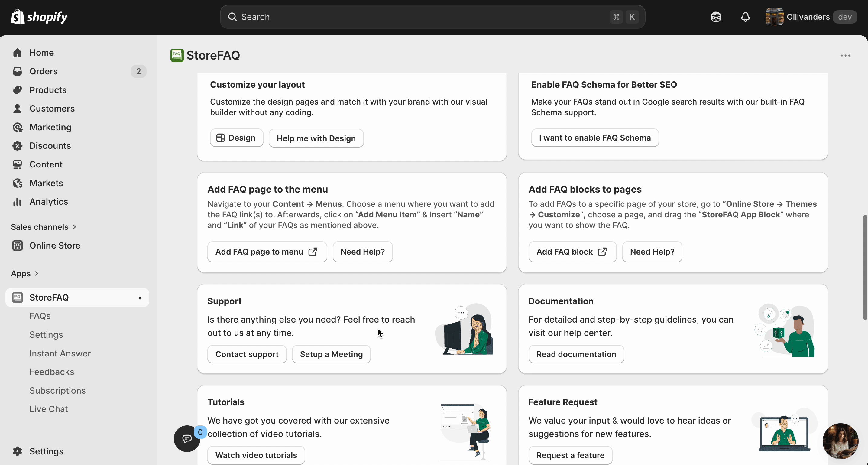
Task: Click Help me with Design
Action: 316,138
